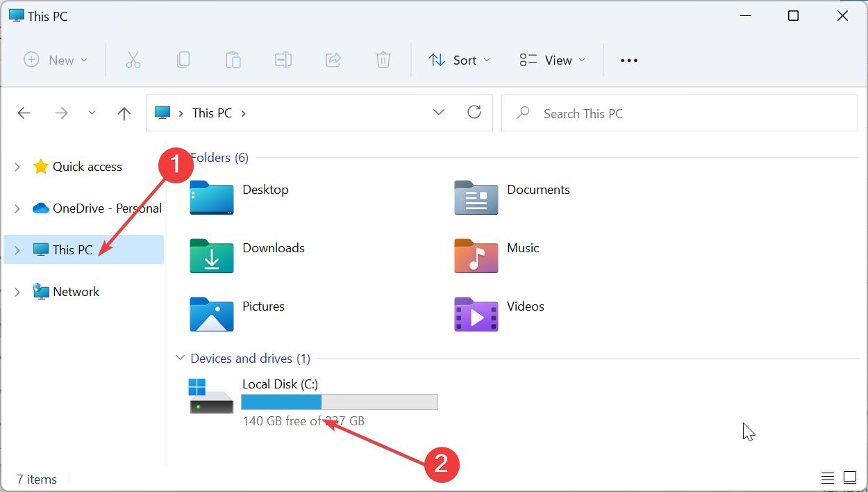The width and height of the screenshot is (868, 492).
Task: Share files using the Share icon
Action: pos(333,60)
